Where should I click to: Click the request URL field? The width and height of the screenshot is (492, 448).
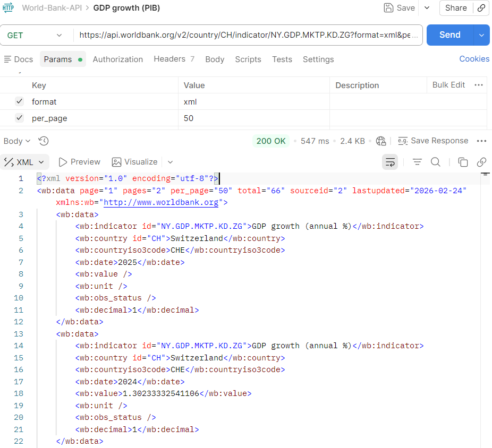click(x=249, y=35)
